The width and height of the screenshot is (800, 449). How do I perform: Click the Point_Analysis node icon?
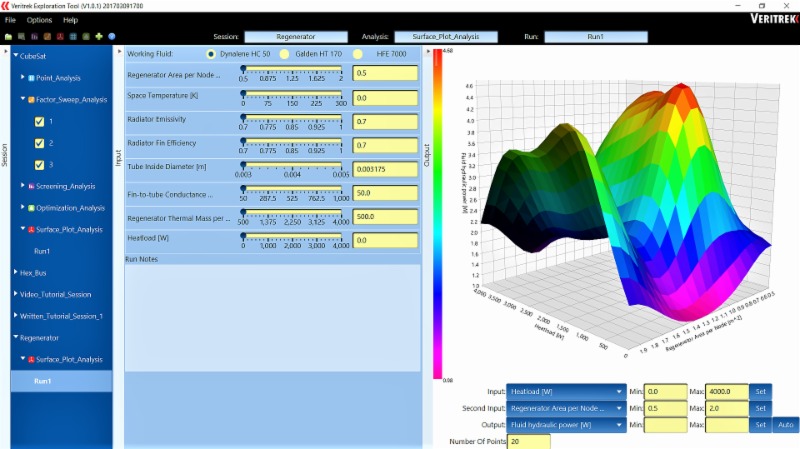click(x=31, y=78)
